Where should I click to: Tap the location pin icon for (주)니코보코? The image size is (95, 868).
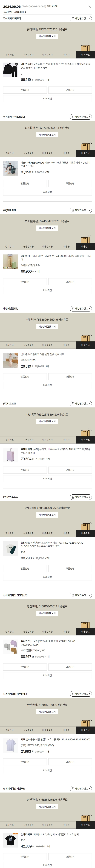[72, 404]
